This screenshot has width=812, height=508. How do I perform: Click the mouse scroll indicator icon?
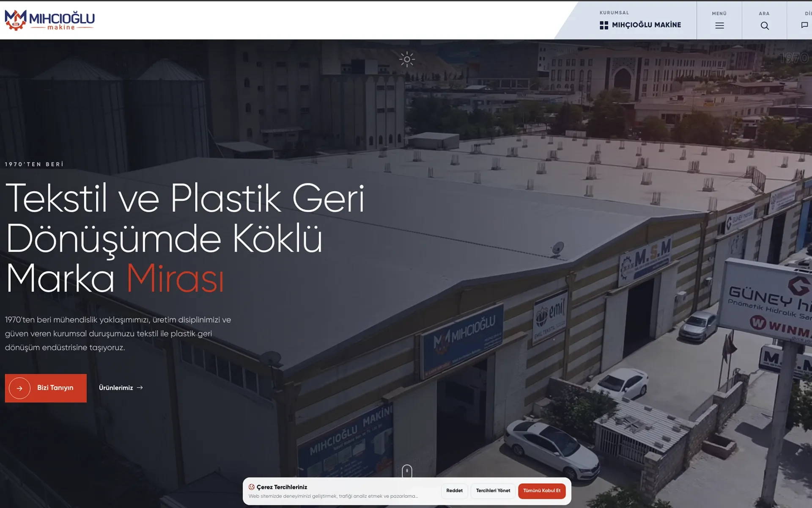407,471
